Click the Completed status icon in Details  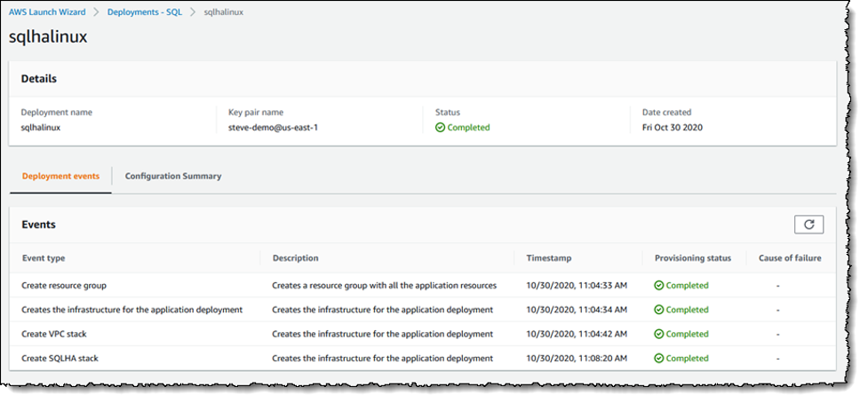coord(440,128)
